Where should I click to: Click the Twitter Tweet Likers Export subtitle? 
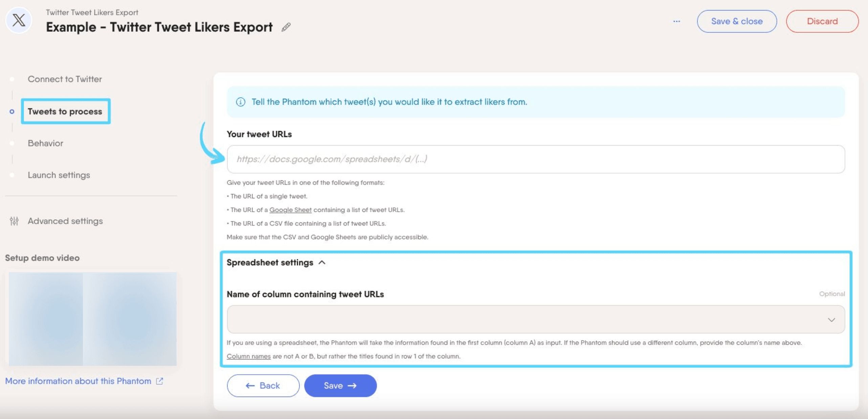click(x=92, y=13)
